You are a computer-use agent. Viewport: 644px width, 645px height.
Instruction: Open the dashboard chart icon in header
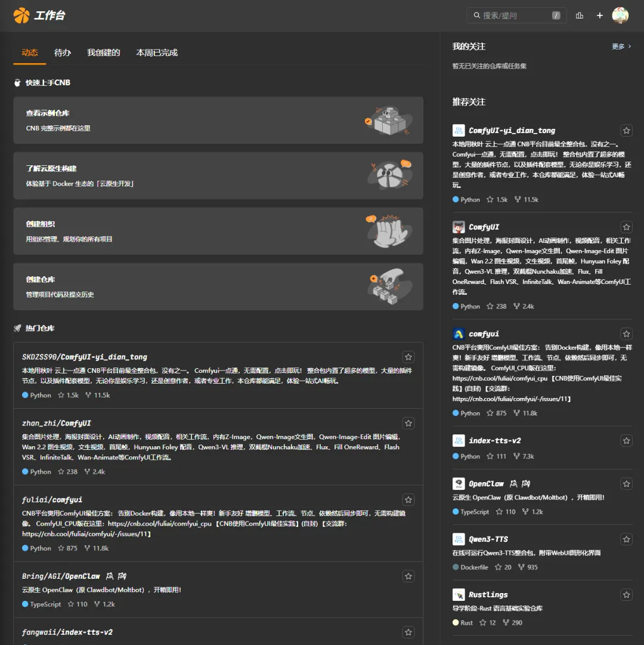coord(580,16)
